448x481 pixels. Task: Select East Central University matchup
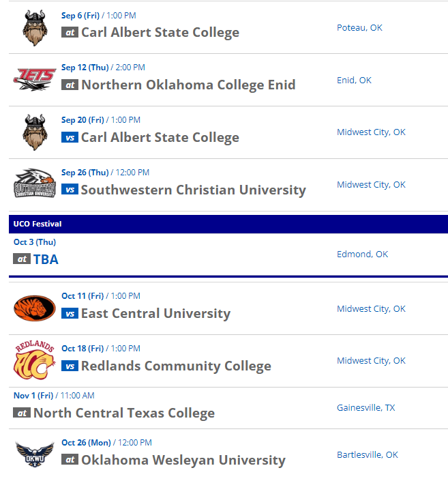coord(155,314)
